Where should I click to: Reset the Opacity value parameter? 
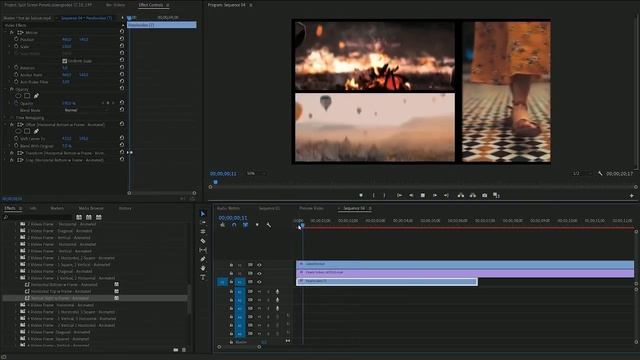(122, 103)
